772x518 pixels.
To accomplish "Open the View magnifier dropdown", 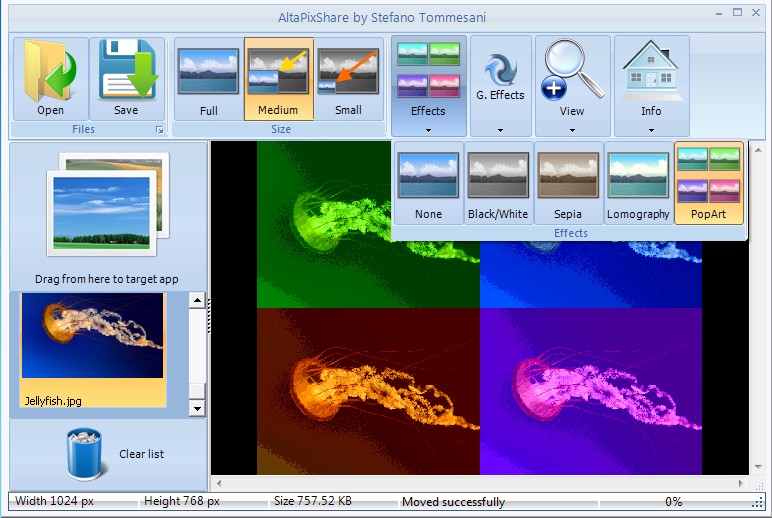I will click(x=572, y=129).
